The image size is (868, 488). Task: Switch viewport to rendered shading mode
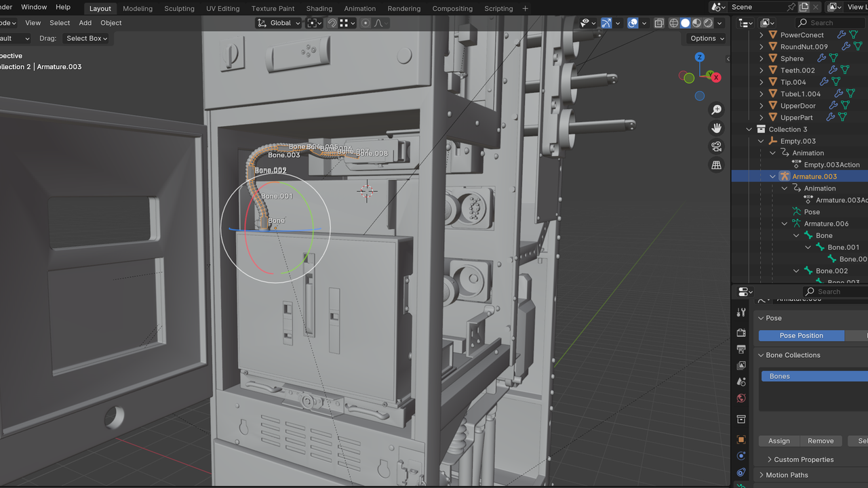tap(707, 22)
